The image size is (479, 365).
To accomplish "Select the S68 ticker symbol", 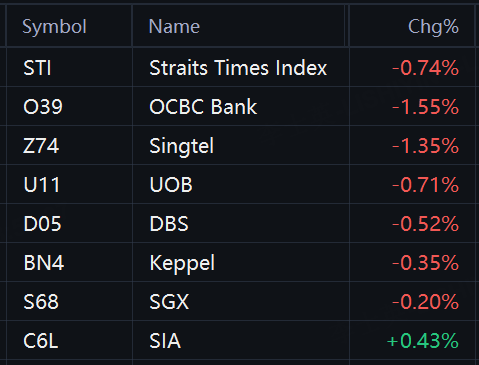I will point(41,302).
